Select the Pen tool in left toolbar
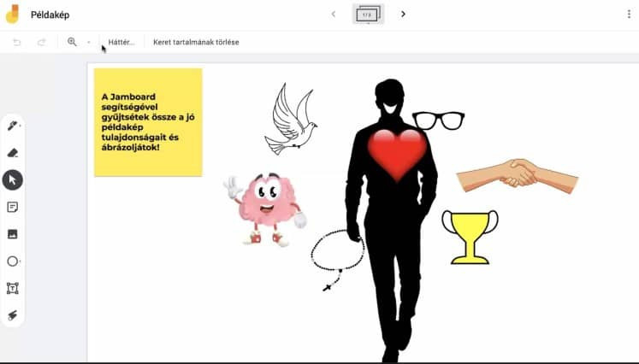The height and width of the screenshot is (364, 639). pyautogui.click(x=12, y=126)
